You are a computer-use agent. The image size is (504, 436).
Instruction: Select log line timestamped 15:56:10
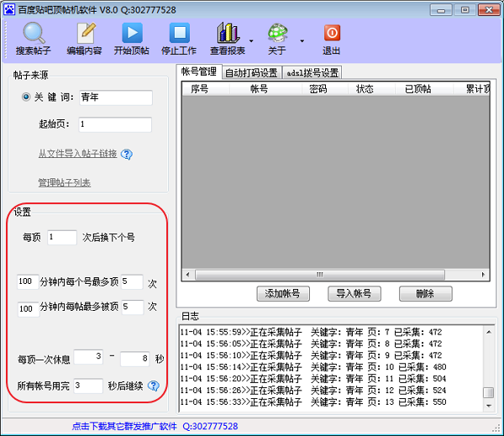click(x=311, y=355)
